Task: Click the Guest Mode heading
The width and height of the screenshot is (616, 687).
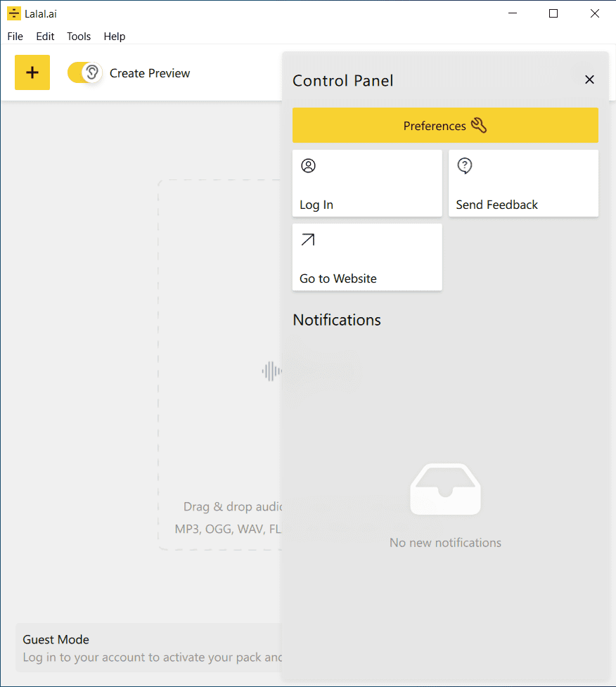Action: 56,640
